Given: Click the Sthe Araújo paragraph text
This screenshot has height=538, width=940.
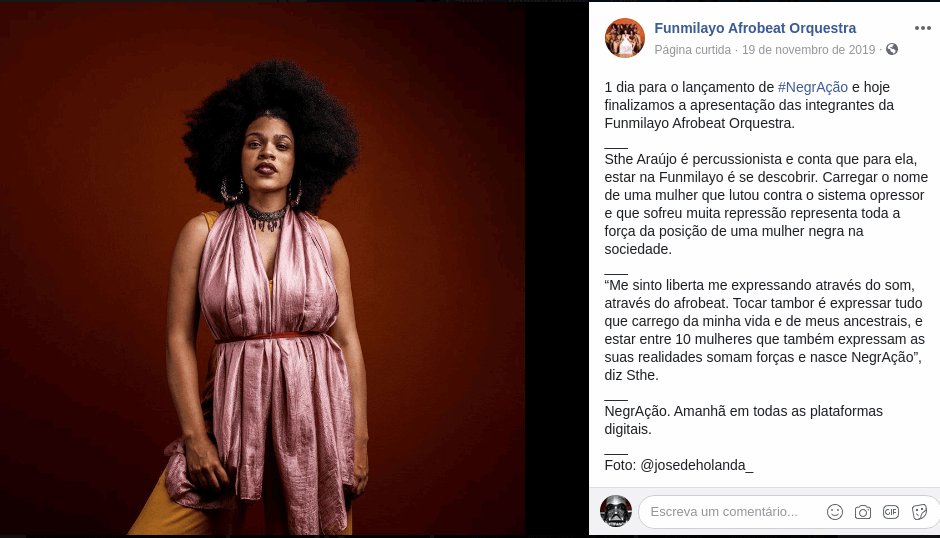Looking at the screenshot, I should (x=764, y=204).
